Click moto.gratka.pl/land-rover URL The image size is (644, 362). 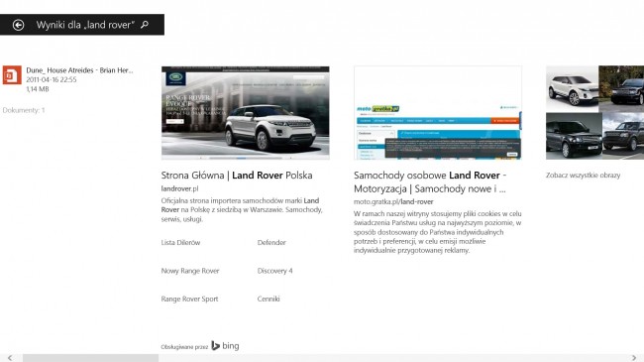393,202
